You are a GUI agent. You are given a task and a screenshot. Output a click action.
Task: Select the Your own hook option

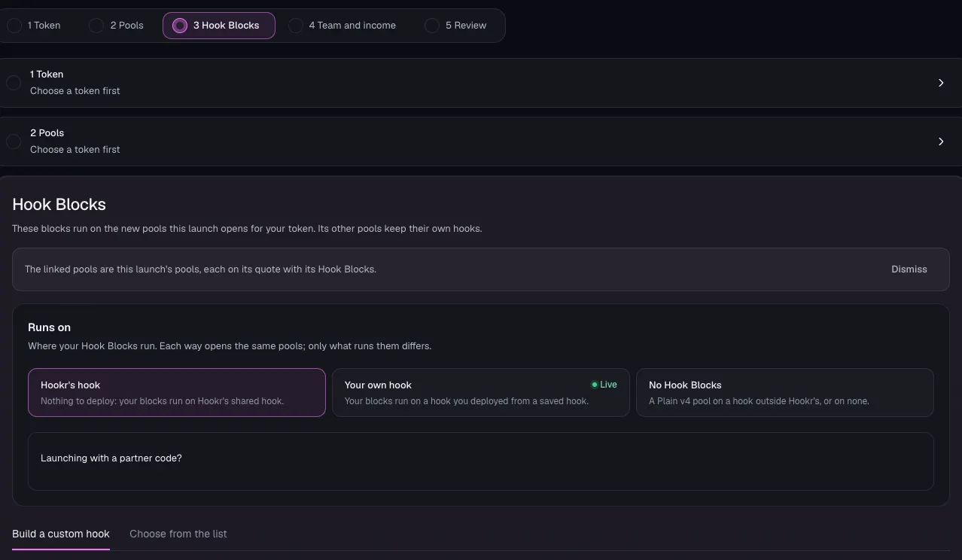(x=481, y=392)
